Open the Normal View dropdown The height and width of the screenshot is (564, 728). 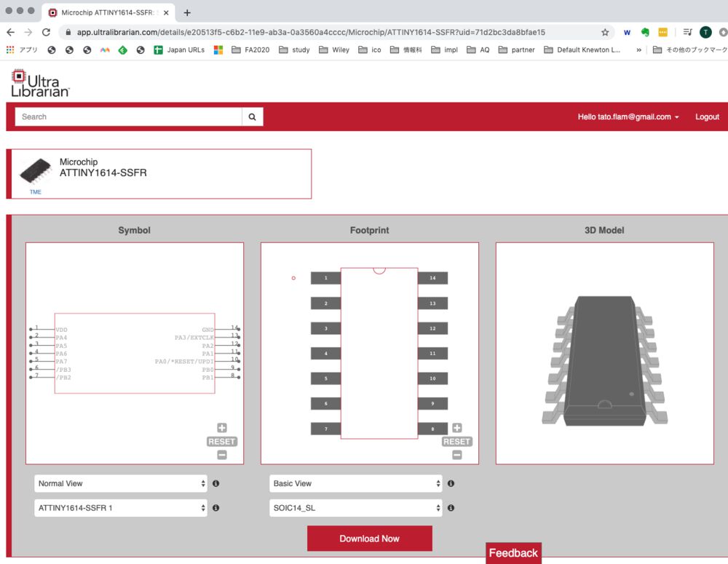121,483
